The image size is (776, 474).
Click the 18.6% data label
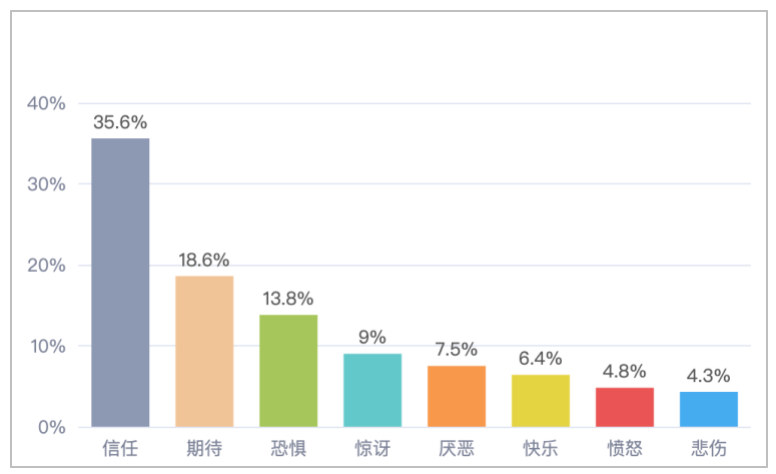(204, 260)
